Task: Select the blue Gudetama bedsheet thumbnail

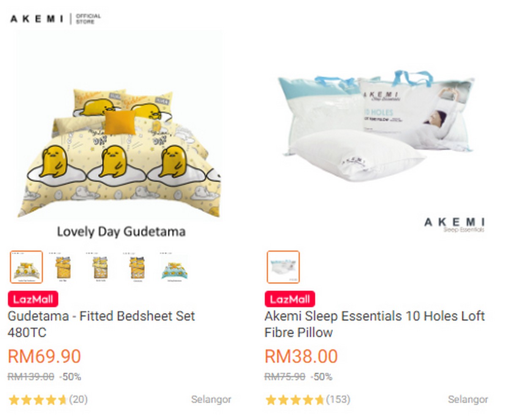Action: pos(173,267)
